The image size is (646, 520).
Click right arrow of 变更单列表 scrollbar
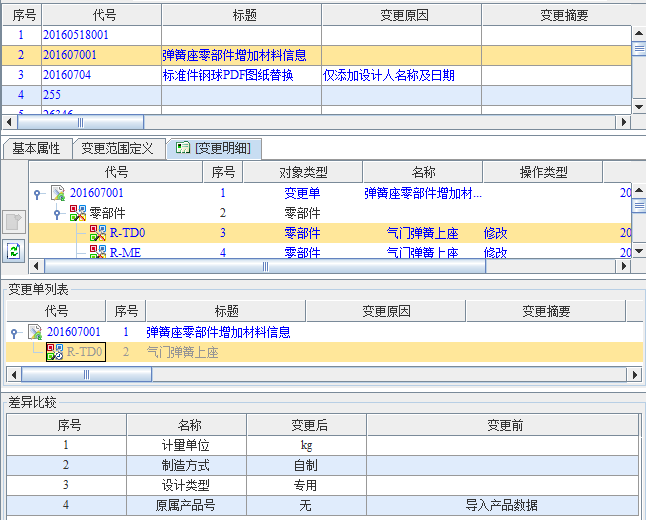click(634, 375)
